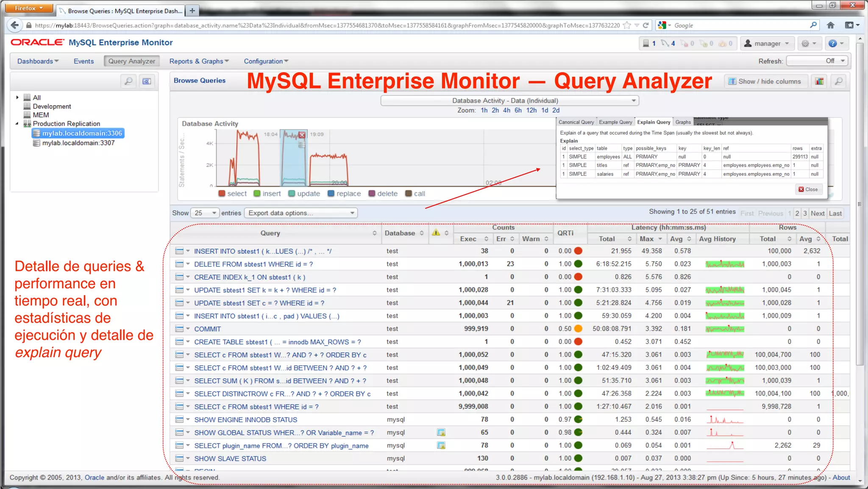This screenshot has height=489, width=868.
Task: Switch to the Example Query tab
Action: pyautogui.click(x=615, y=122)
